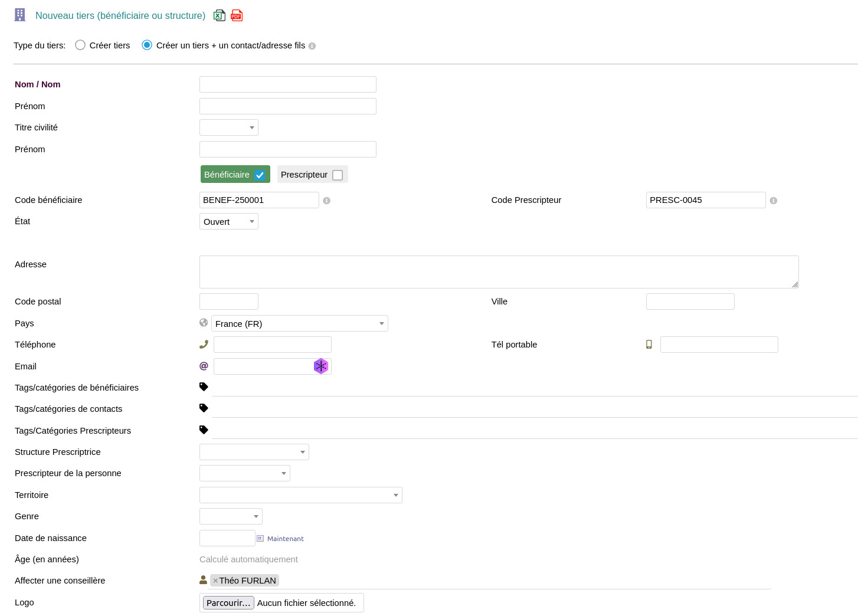Open the Titre civilité dropdown
858x616 pixels.
[229, 127]
